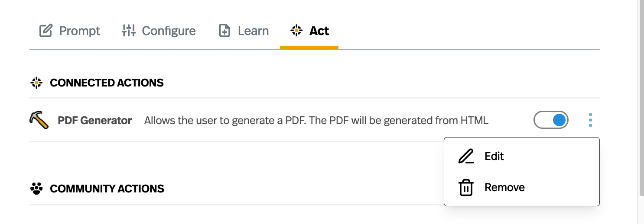Click the pencil icon on the Prompt tab

point(46,31)
